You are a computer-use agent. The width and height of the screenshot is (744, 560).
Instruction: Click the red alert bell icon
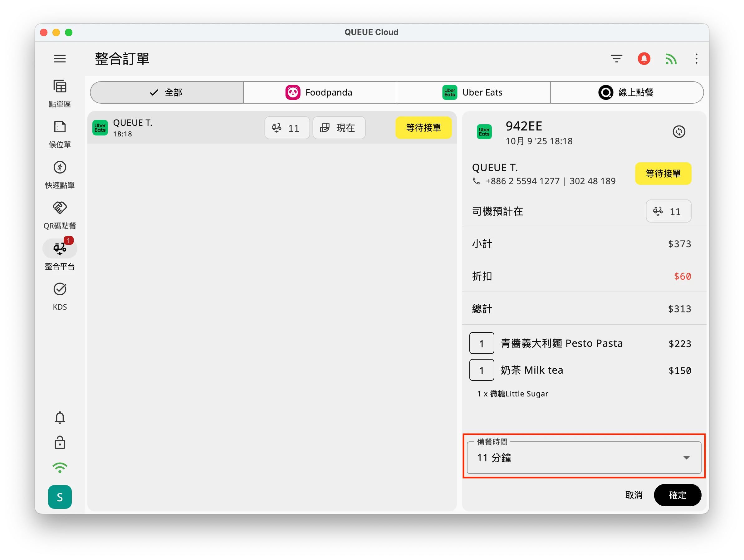coord(644,59)
